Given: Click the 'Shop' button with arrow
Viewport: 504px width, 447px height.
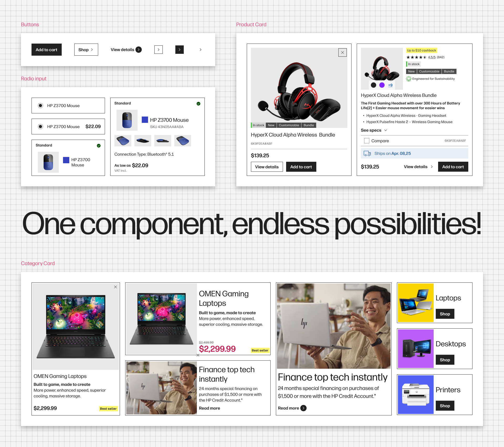Looking at the screenshot, I should point(85,49).
